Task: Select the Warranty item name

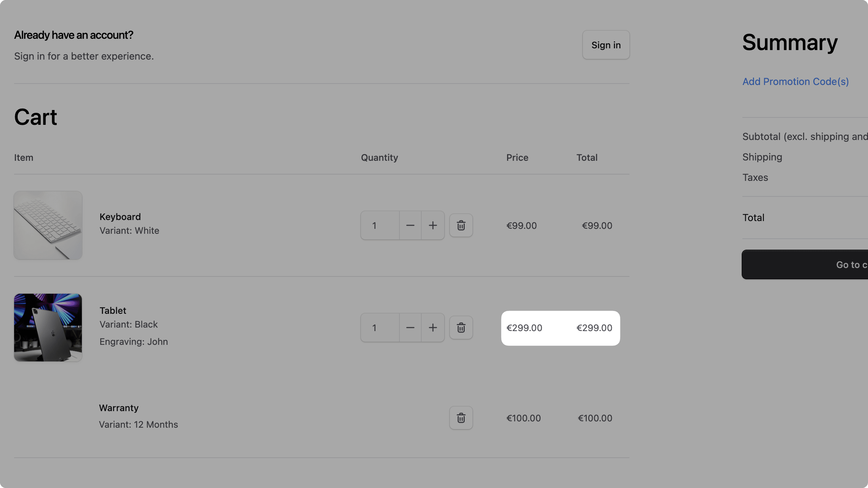Action: tap(118, 408)
